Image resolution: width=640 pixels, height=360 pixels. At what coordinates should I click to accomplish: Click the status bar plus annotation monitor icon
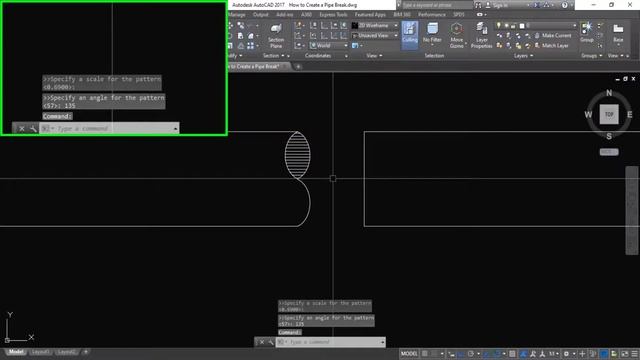(582, 354)
